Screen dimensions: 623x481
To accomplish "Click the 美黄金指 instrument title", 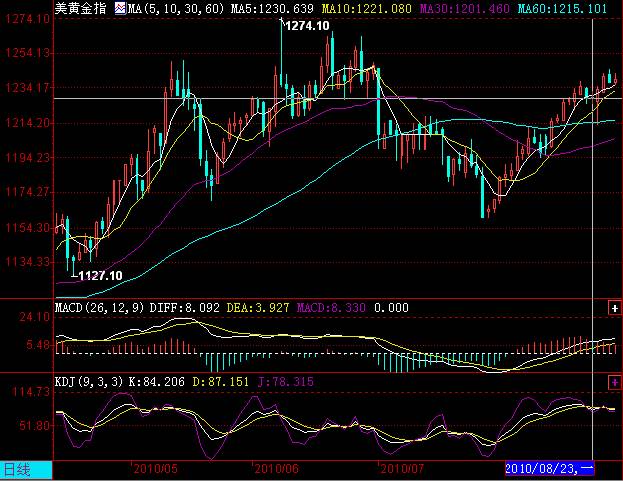I will [x=81, y=8].
